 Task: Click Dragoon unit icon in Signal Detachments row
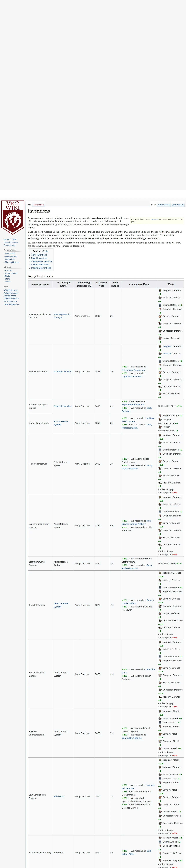coord(160,420)
